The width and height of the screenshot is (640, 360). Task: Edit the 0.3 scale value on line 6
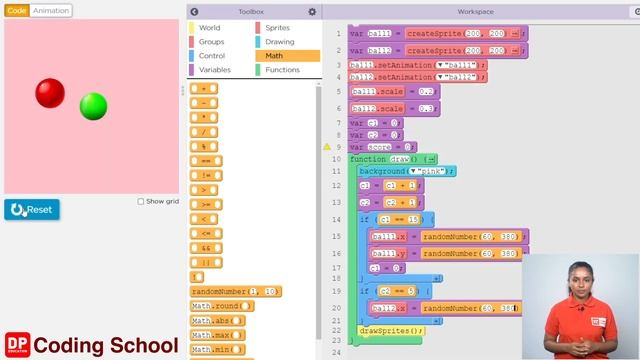(x=426, y=109)
